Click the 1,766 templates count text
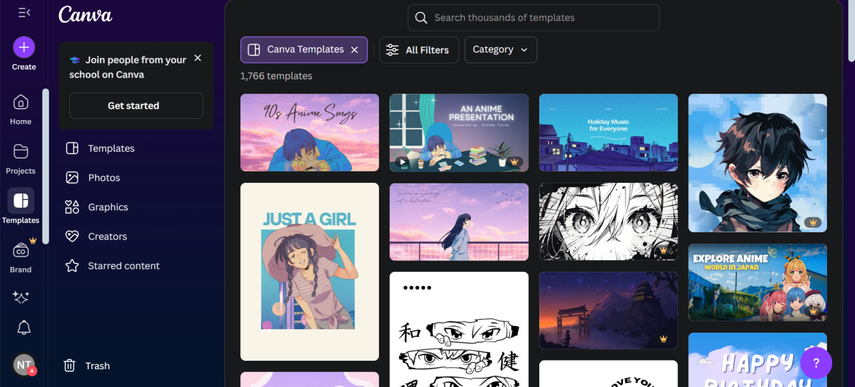This screenshot has width=855, height=387. [276, 76]
